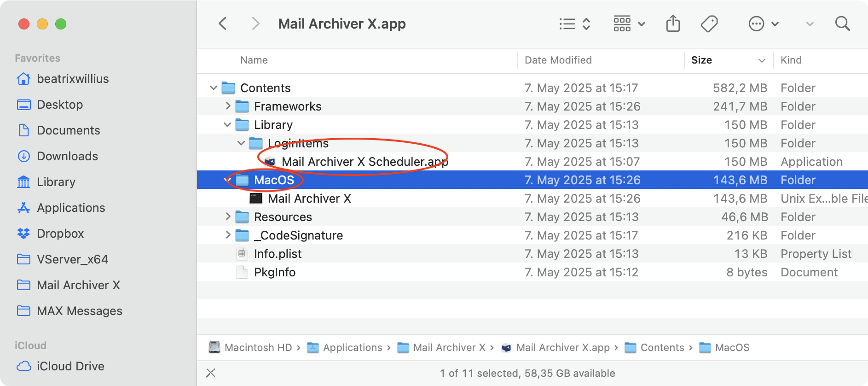Viewport: 868px width, 386px height.
Task: Select the Mail Archiver X executable
Action: pos(532,198)
